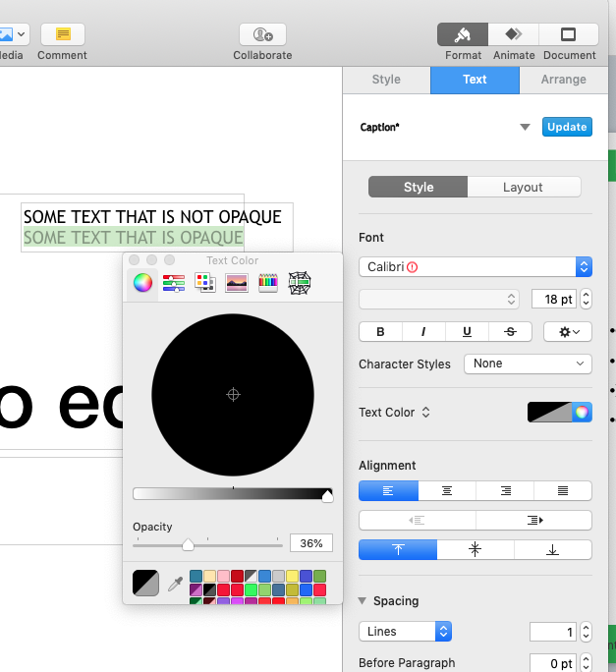Click the text SOME TEXT THAT IS NOT OPAQUE
This screenshot has height=672, width=616.
tap(152, 217)
